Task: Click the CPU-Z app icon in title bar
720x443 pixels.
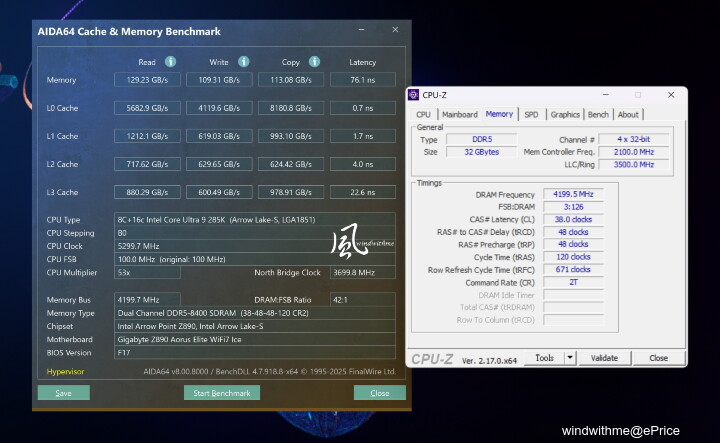Action: coord(413,95)
